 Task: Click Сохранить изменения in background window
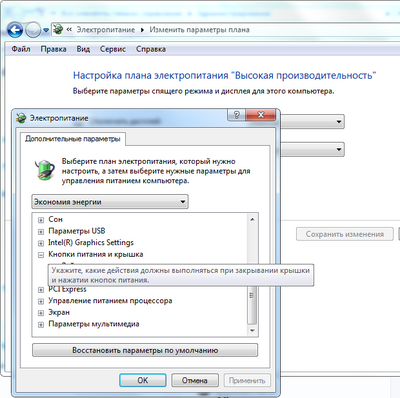tap(345, 234)
